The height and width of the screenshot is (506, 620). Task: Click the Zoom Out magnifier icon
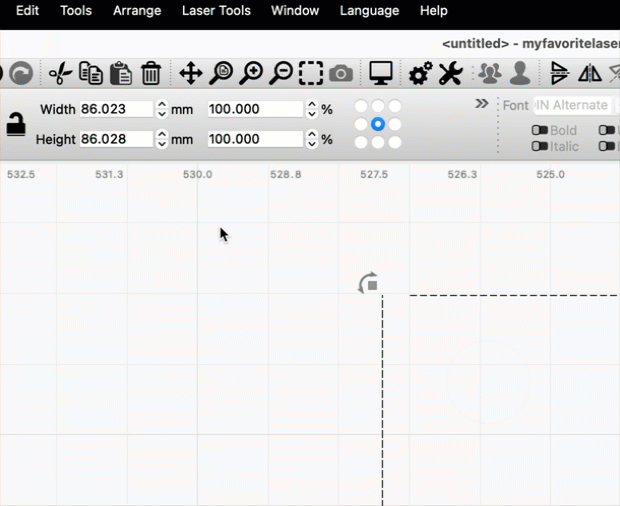click(282, 73)
